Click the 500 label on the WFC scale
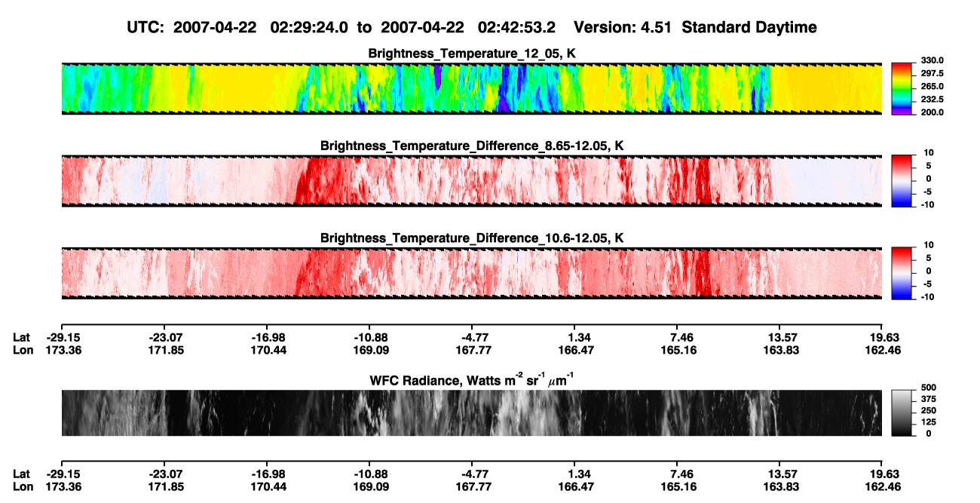This screenshot has height=503, width=980. click(x=929, y=388)
